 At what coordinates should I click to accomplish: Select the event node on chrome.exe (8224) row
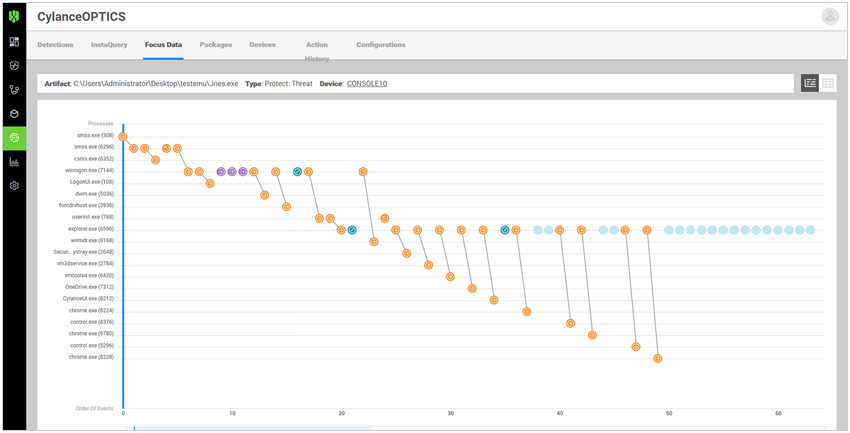pyautogui.click(x=526, y=312)
